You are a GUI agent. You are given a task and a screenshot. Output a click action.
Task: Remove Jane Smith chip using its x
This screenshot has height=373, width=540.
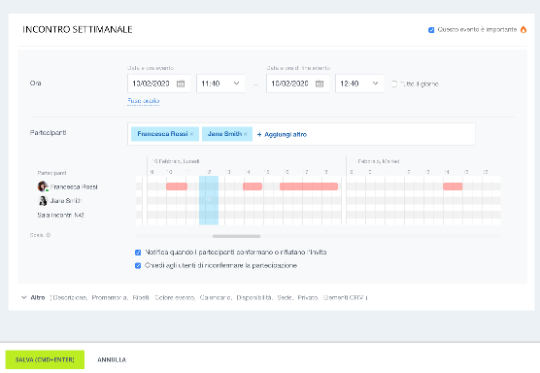click(246, 134)
